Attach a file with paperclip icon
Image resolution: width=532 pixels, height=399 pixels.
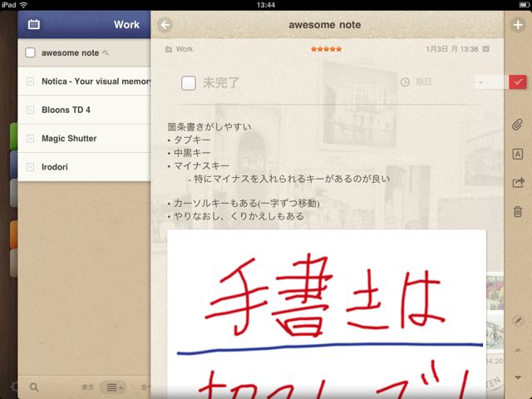coord(517,125)
